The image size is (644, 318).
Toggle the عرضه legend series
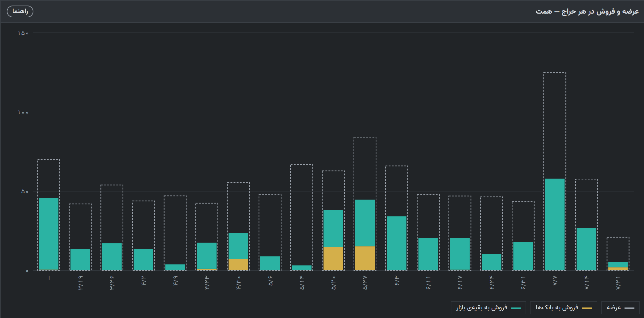click(x=620, y=308)
